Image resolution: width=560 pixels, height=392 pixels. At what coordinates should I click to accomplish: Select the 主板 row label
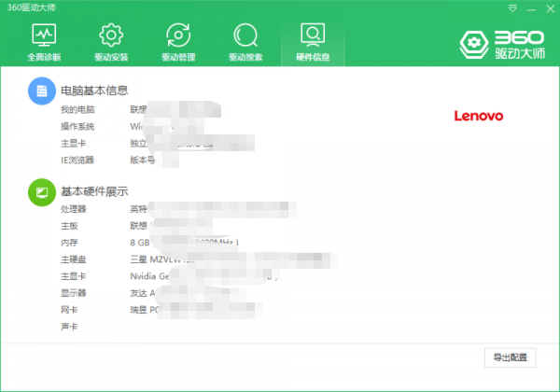pyautogui.click(x=69, y=226)
